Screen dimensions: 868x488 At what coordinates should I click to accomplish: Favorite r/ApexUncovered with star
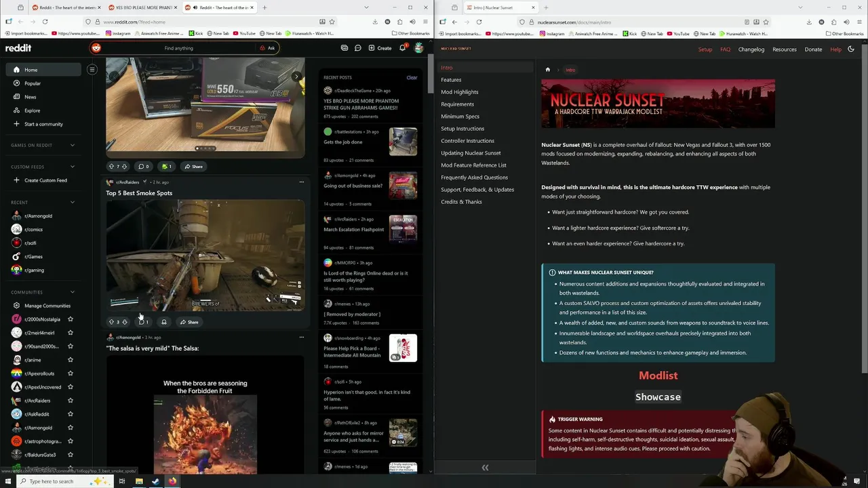71,387
